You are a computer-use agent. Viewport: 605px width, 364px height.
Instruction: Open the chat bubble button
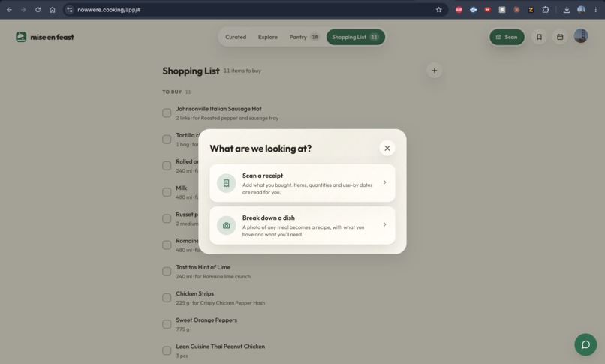pyautogui.click(x=585, y=344)
